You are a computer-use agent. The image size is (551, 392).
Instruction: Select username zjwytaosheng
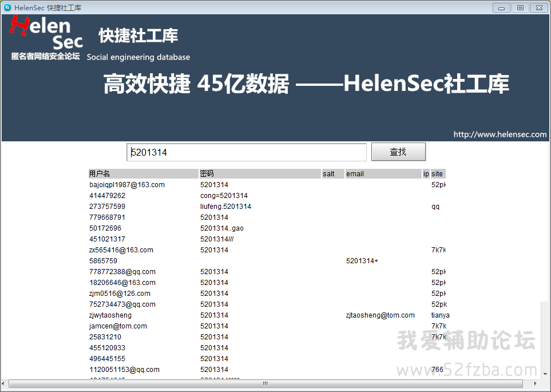point(110,315)
